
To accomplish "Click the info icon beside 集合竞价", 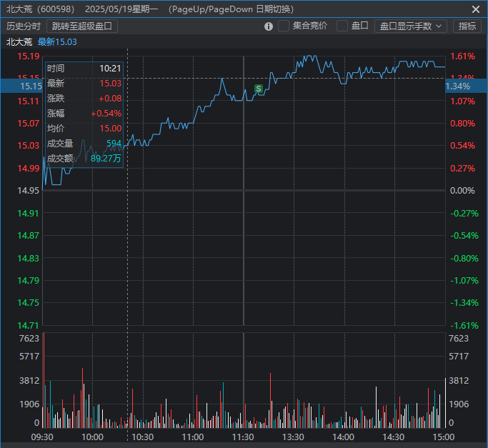I will click(x=269, y=26).
